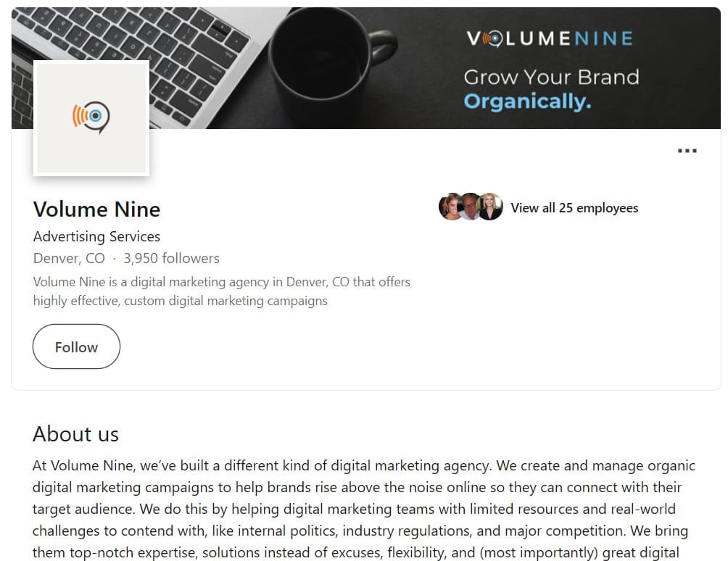Click the Organically banner word
The height and width of the screenshot is (561, 728).
point(527,101)
